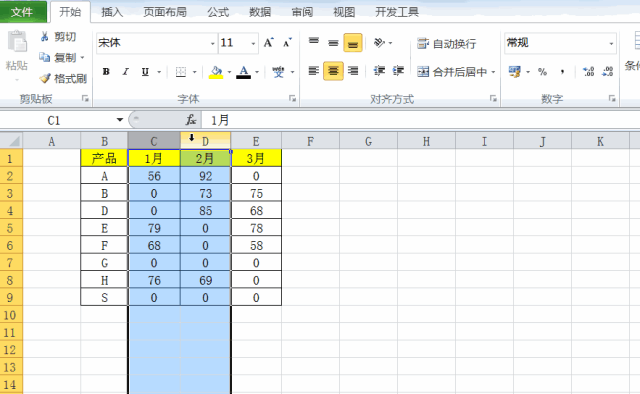
Task: Expand the font color dropdown arrow
Action: tap(257, 72)
